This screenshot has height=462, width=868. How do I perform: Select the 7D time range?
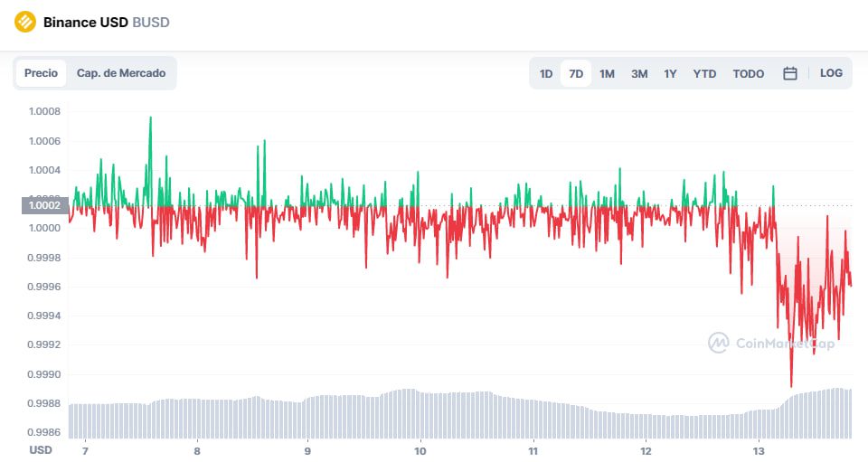pos(576,73)
